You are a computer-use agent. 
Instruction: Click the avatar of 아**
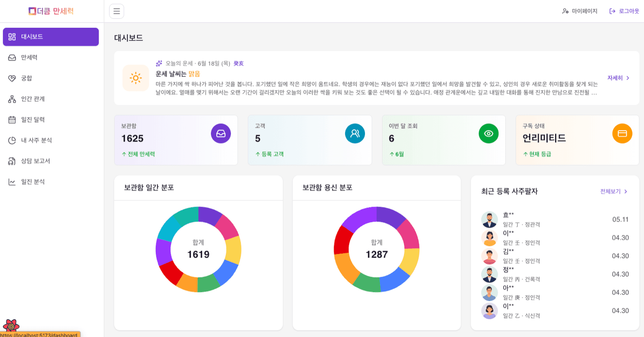[x=489, y=292]
